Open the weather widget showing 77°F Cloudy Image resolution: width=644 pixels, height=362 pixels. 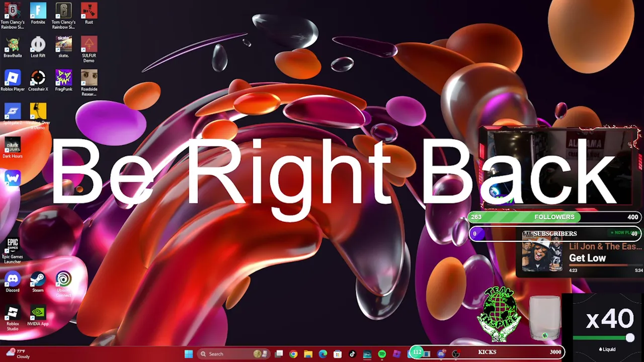click(x=18, y=354)
